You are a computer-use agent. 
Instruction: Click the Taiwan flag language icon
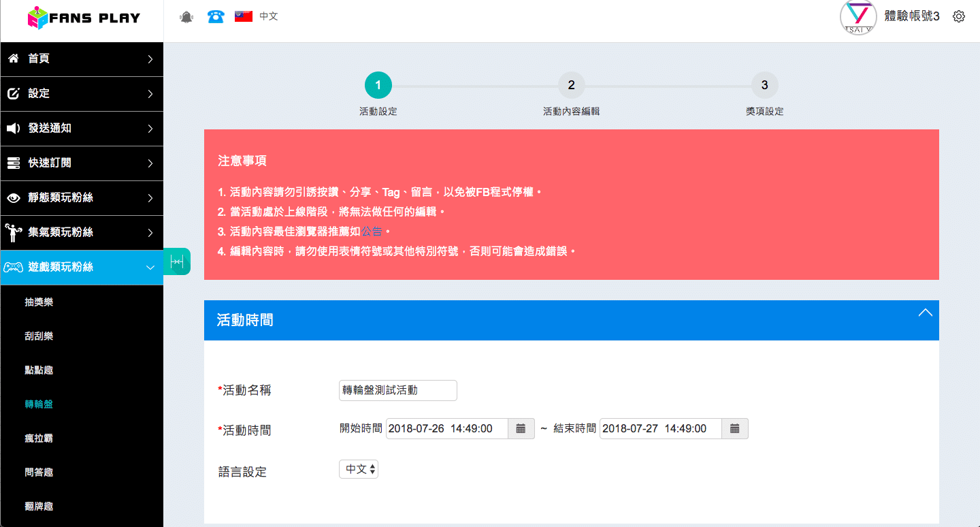point(244,16)
